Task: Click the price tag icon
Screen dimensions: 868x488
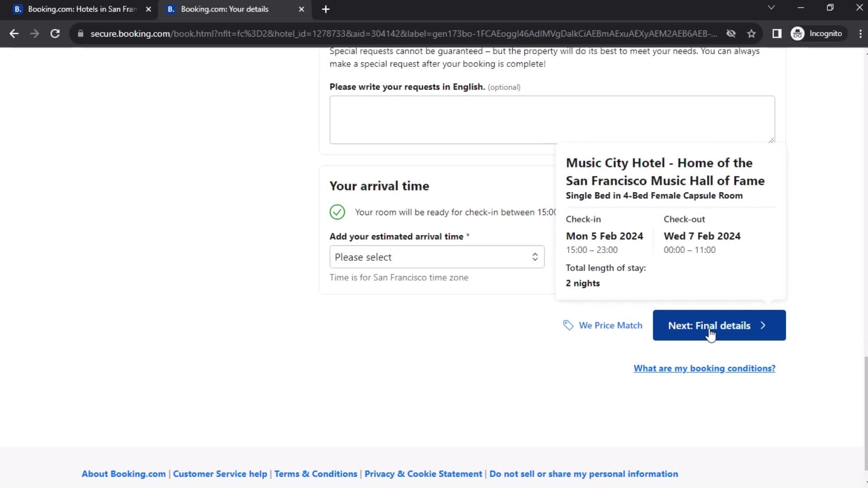Action: point(568,325)
